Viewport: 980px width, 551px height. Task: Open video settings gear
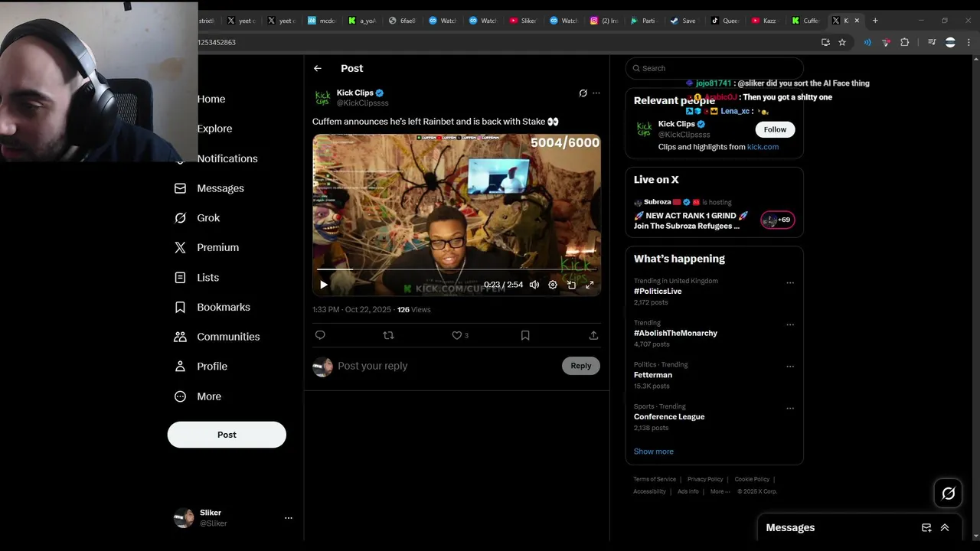pos(553,285)
